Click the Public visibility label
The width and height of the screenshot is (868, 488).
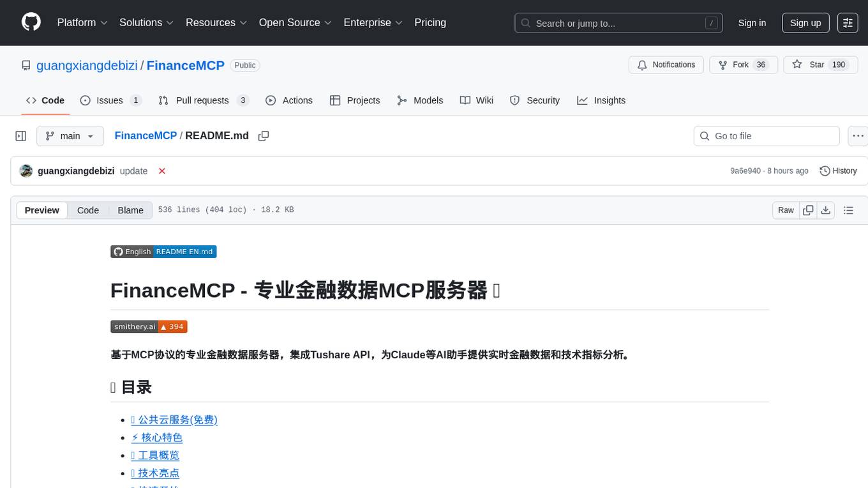tap(245, 65)
